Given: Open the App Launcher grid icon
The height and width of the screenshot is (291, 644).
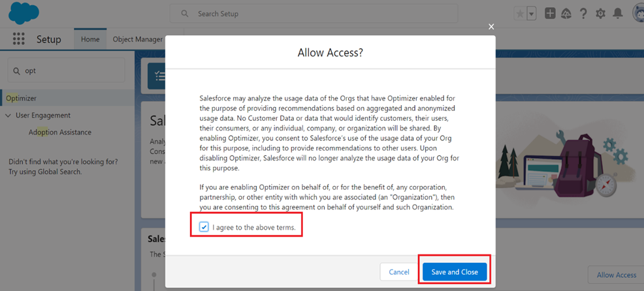Looking at the screenshot, I should click(x=19, y=39).
